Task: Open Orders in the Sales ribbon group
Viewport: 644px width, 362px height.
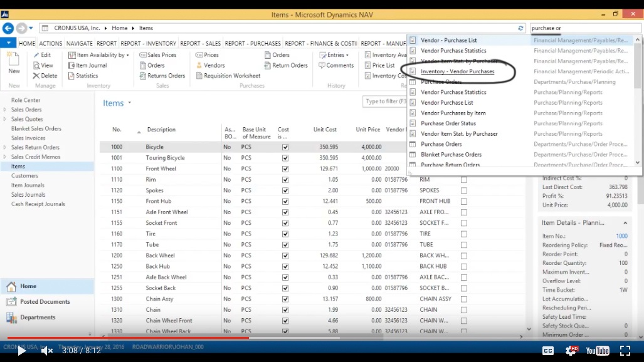Action: 152,65
